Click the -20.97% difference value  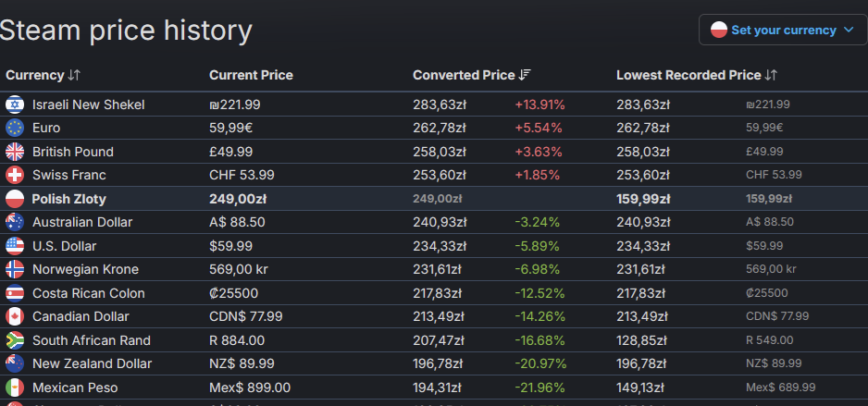click(x=540, y=363)
